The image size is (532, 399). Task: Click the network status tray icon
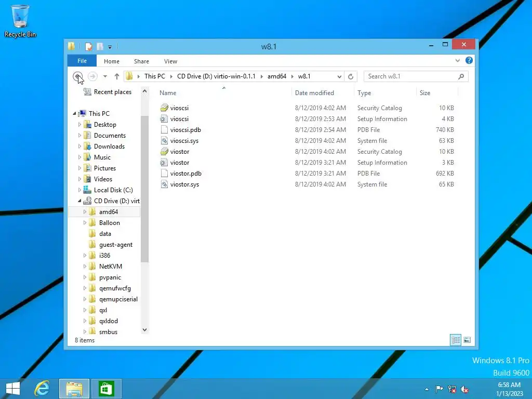click(452, 389)
